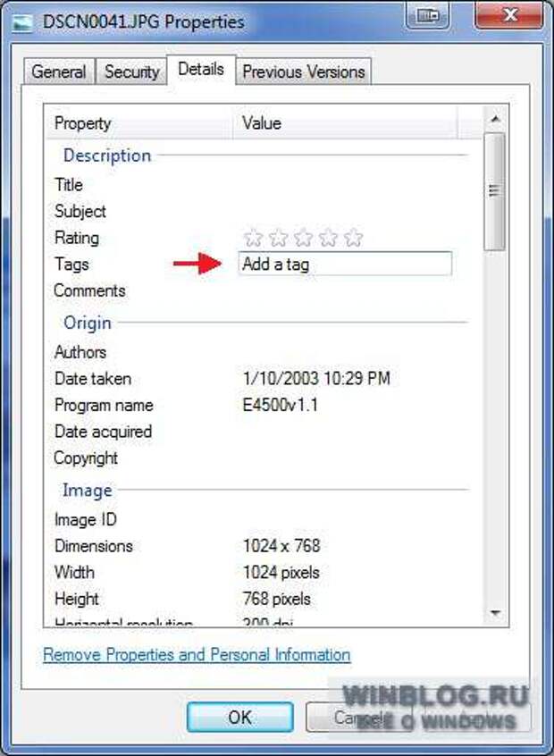Select the Date taken value
This screenshot has height=756, width=554.
(x=316, y=379)
